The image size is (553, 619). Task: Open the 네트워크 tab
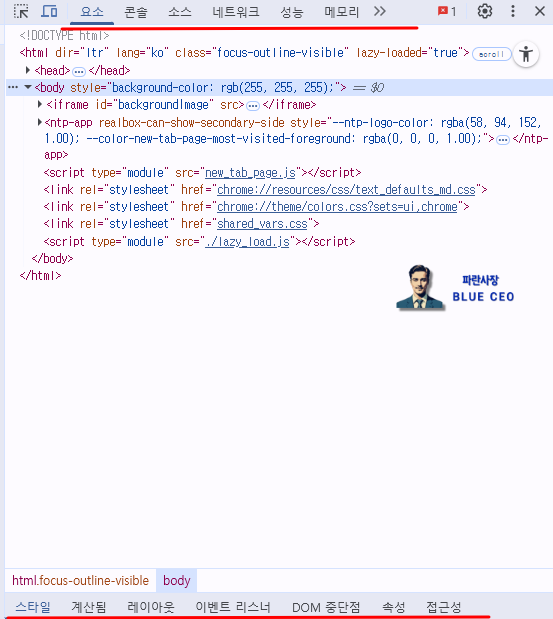[x=236, y=12]
